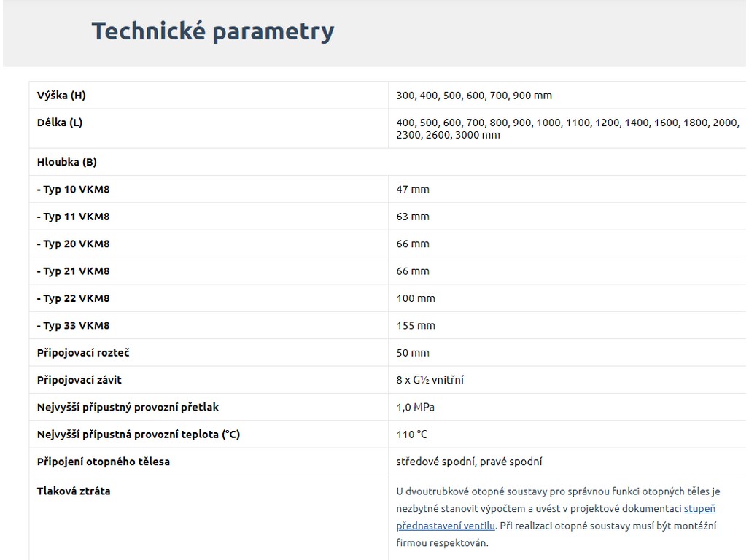Click the "- Typ 20 VKM8" row label

click(73, 244)
